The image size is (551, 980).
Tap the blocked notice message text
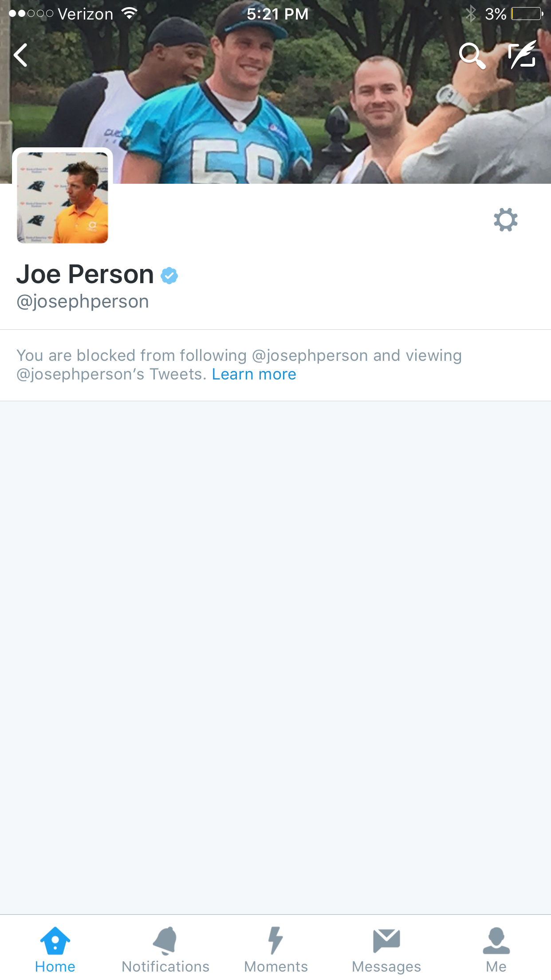pos(239,365)
